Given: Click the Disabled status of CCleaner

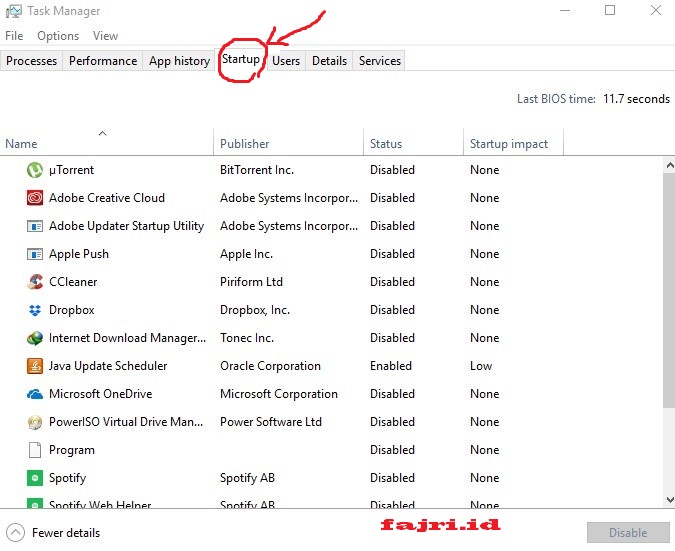Looking at the screenshot, I should (392, 282).
